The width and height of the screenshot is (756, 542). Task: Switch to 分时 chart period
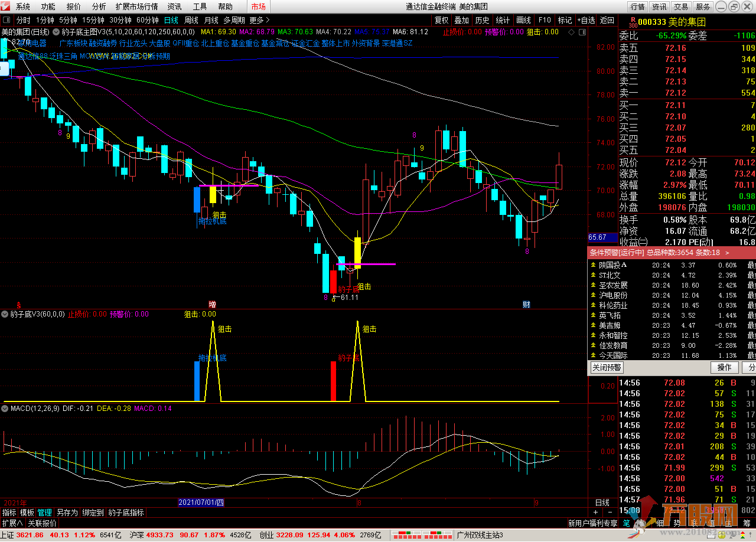[23, 20]
